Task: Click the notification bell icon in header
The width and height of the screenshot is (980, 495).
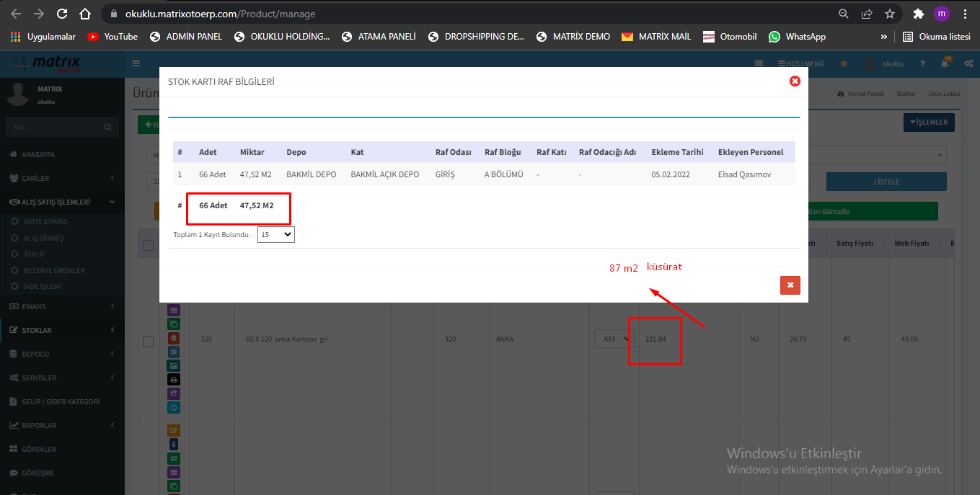Action: [x=945, y=64]
